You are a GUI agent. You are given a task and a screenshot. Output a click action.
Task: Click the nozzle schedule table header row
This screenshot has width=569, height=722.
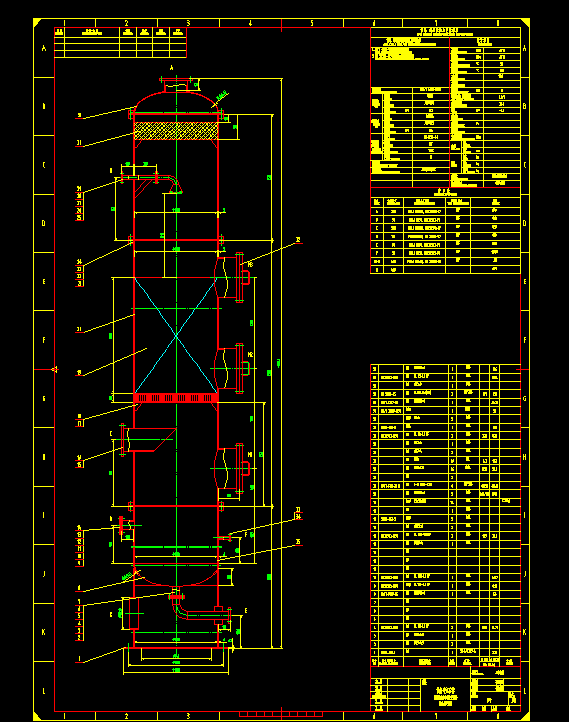tap(446, 202)
